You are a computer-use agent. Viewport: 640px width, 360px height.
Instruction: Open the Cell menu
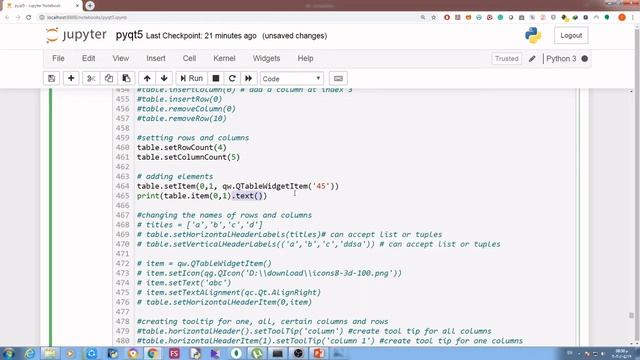pos(189,58)
